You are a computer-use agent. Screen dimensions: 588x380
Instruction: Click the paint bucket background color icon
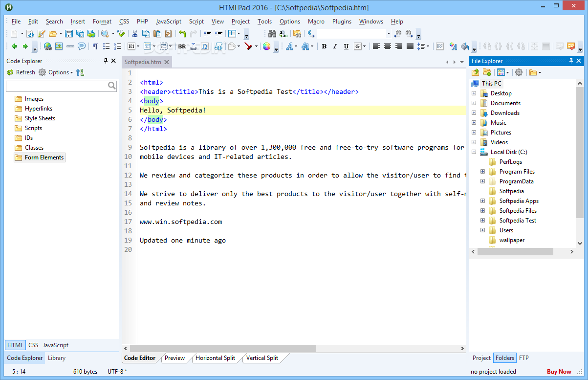click(465, 46)
